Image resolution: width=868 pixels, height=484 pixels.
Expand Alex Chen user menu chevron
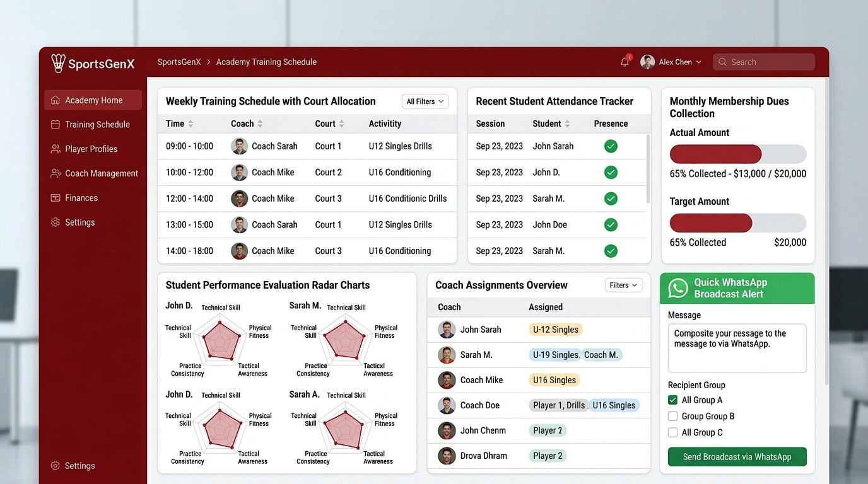[698, 62]
